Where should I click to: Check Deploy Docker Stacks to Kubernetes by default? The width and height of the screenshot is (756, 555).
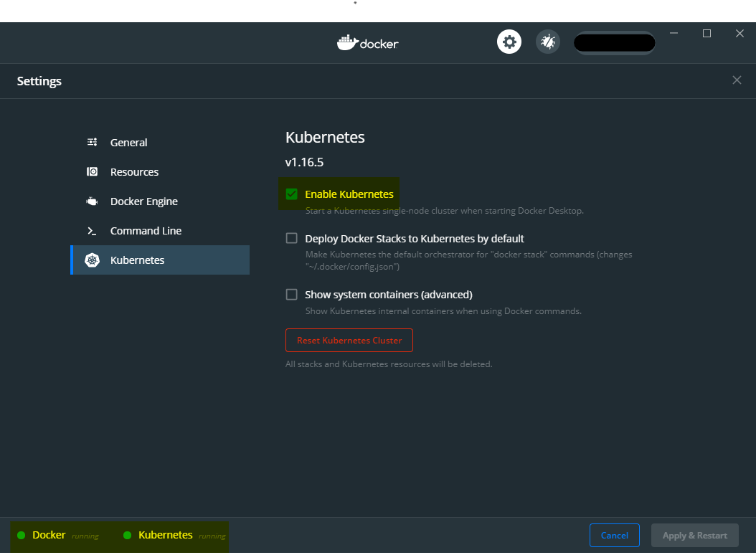click(x=292, y=238)
